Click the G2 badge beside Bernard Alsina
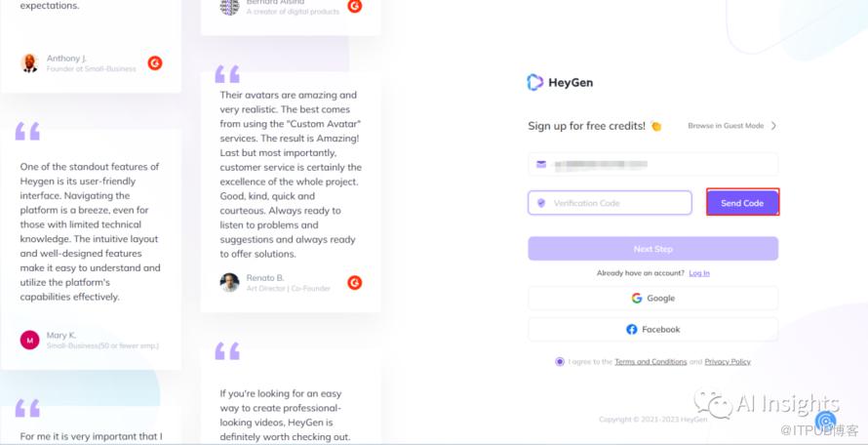 [x=355, y=6]
